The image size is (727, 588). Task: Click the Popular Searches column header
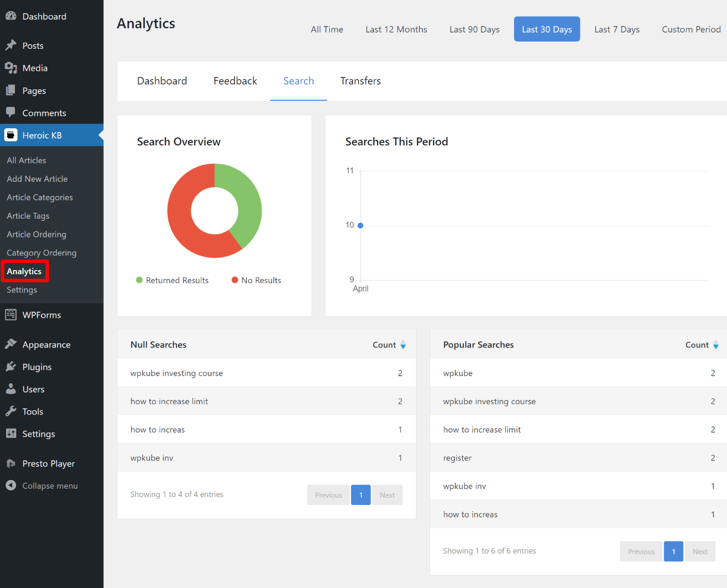coord(478,345)
